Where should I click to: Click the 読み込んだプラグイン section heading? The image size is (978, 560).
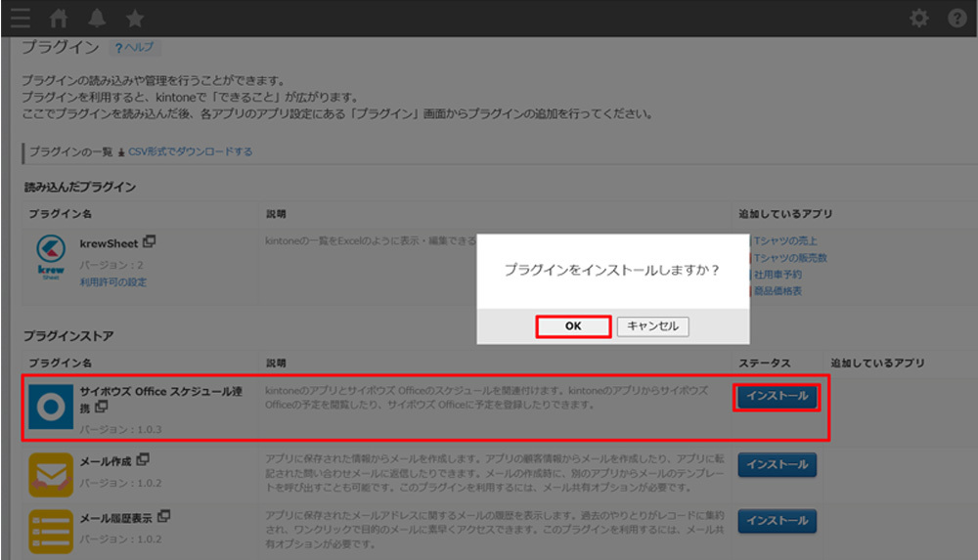pyautogui.click(x=80, y=187)
